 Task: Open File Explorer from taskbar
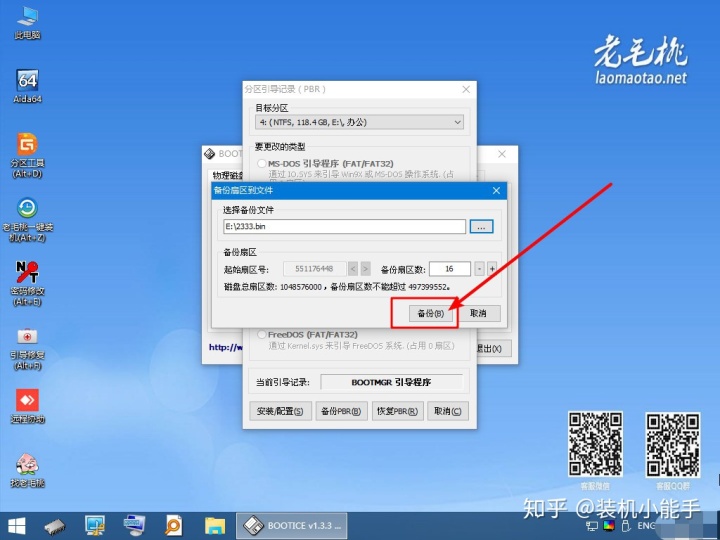pyautogui.click(x=214, y=526)
